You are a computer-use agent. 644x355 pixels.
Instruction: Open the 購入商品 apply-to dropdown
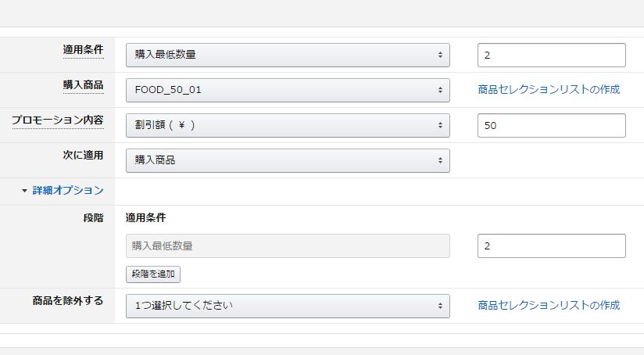288,160
